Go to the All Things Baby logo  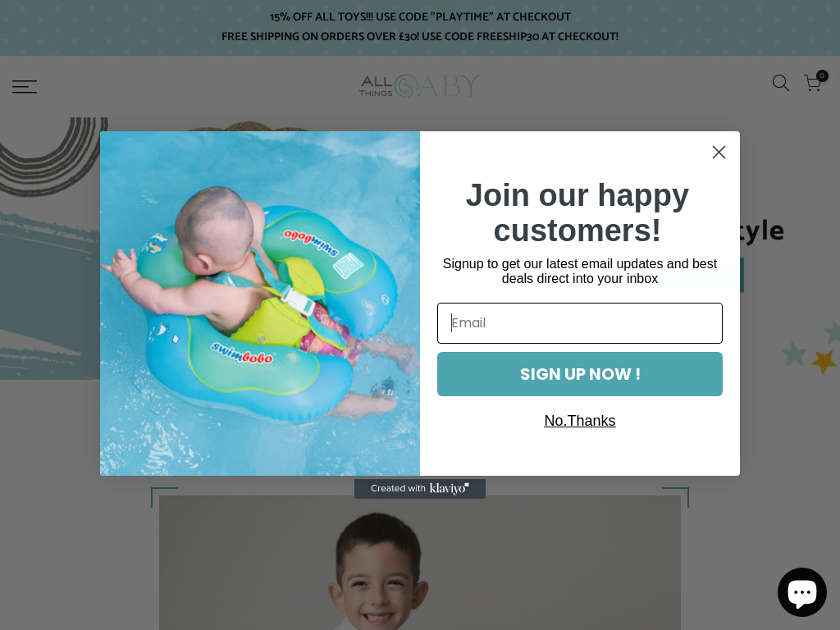(420, 85)
